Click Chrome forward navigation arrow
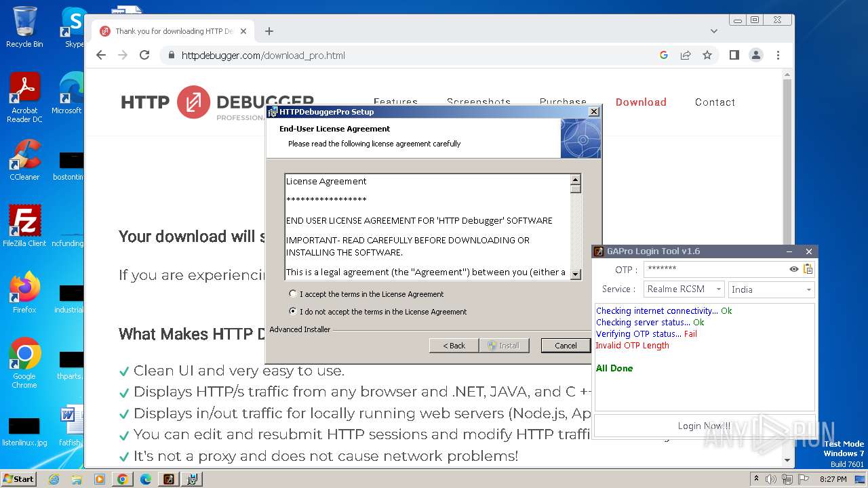868x488 pixels. point(123,55)
